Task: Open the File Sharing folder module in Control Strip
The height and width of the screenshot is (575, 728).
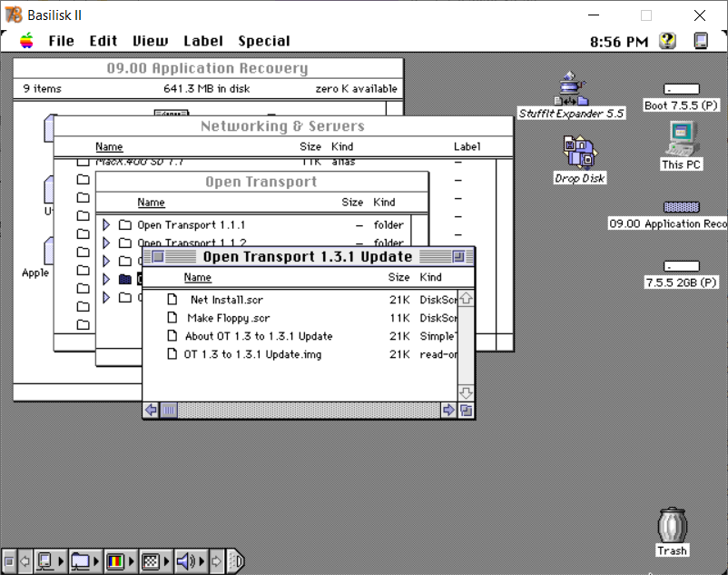Action: click(x=85, y=561)
